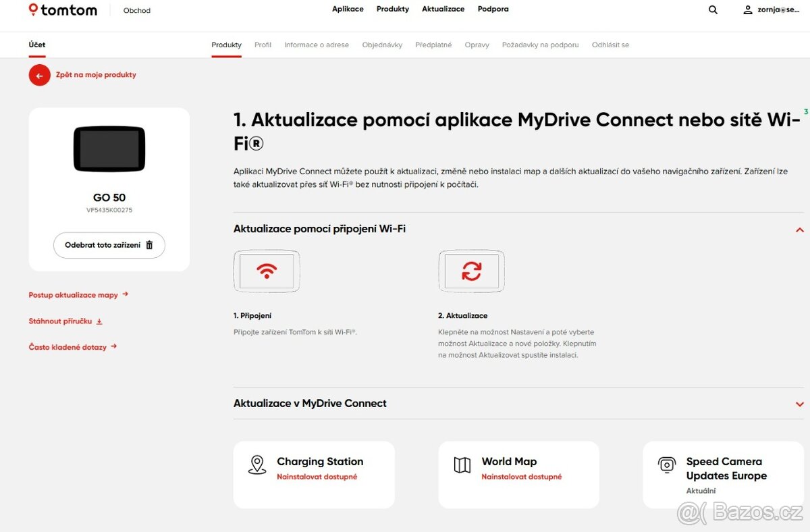Click the user account avatar icon
This screenshot has height=532, width=810.
coord(748,10)
